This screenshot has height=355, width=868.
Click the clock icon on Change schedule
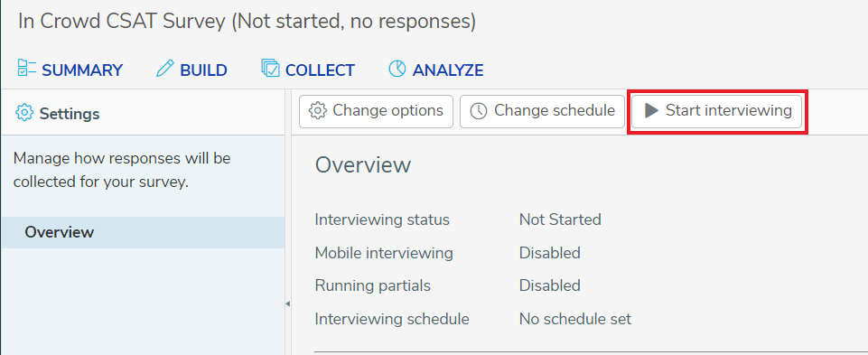pyautogui.click(x=479, y=111)
